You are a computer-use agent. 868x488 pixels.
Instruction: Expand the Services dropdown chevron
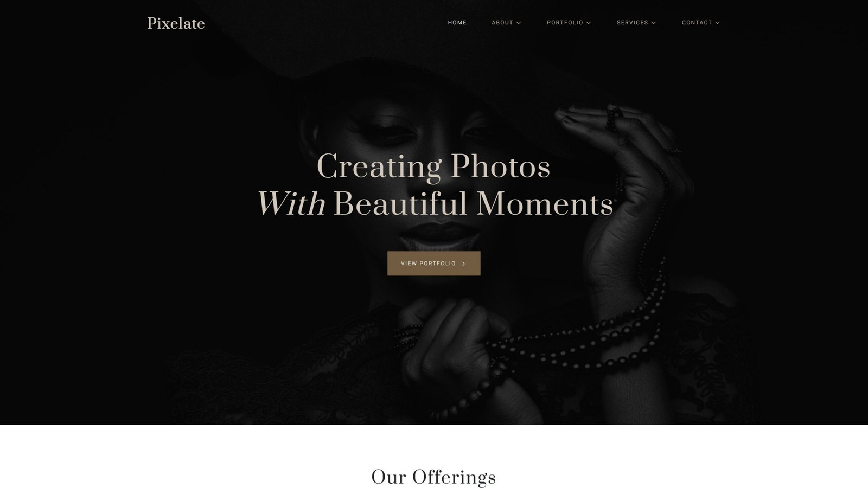[654, 23]
